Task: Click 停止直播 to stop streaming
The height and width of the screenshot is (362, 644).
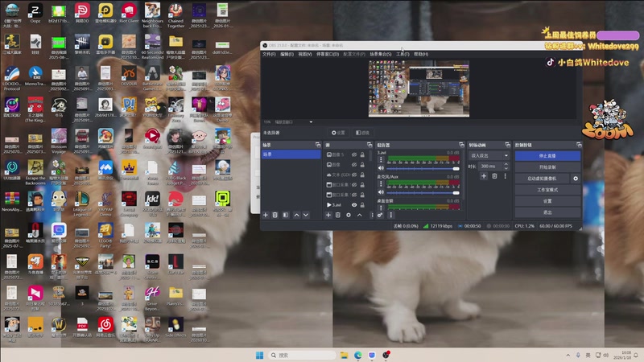Action: (547, 156)
